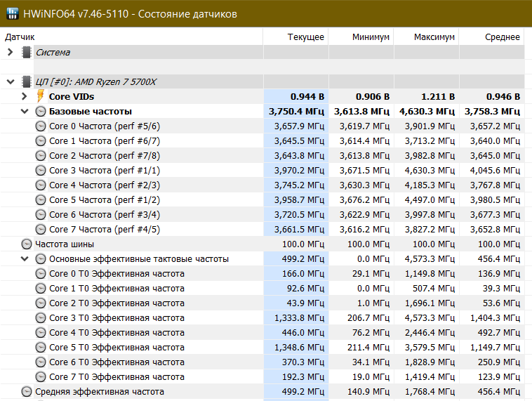Collapse the Базовые частоты subgroup
The height and width of the screenshot is (401, 532).
point(25,112)
